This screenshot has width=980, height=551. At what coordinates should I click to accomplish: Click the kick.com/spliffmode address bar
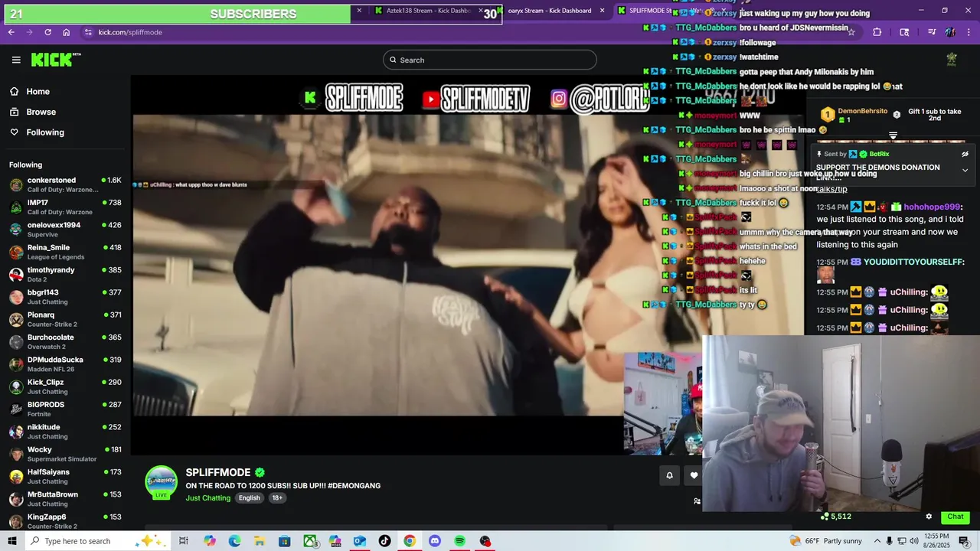click(130, 32)
